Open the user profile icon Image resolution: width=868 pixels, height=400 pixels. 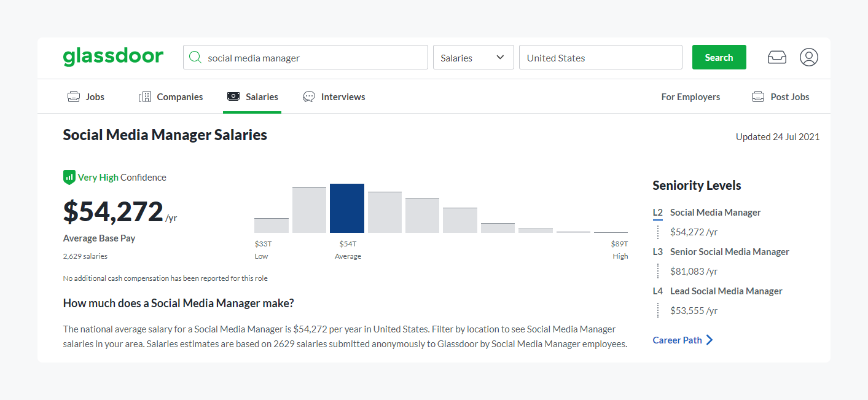(808, 57)
